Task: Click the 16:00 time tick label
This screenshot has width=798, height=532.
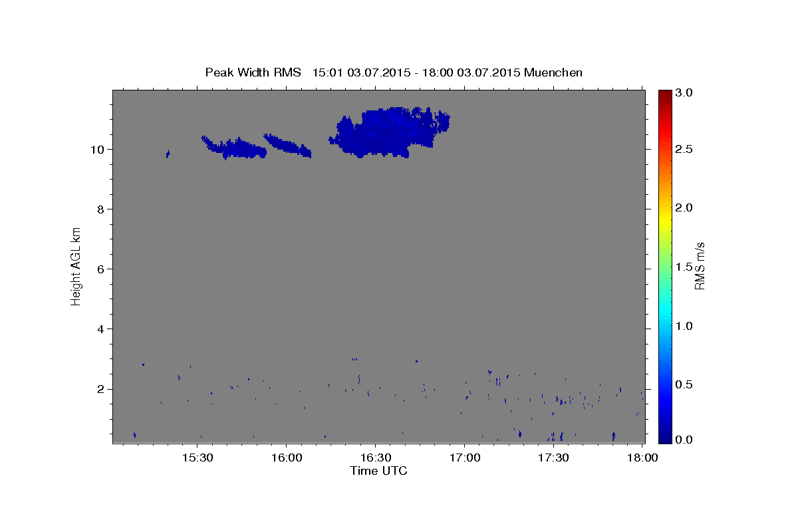Action: (x=287, y=458)
